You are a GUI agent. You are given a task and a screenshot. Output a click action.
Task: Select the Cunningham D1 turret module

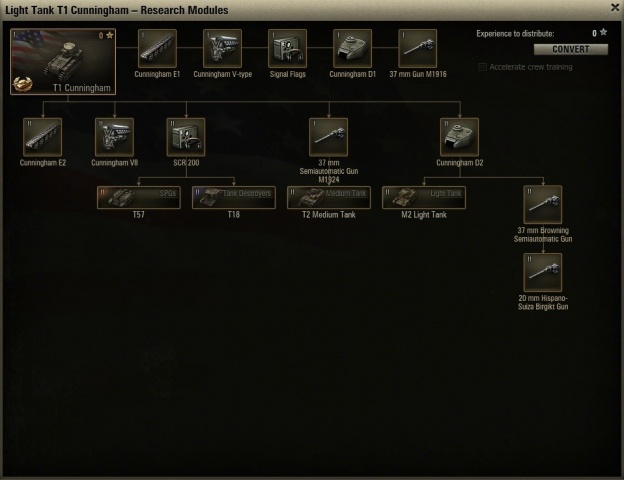point(352,48)
